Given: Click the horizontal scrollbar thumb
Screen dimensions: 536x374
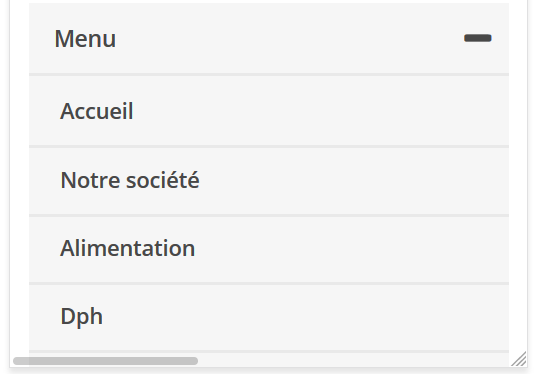Looking at the screenshot, I should click(x=105, y=361).
